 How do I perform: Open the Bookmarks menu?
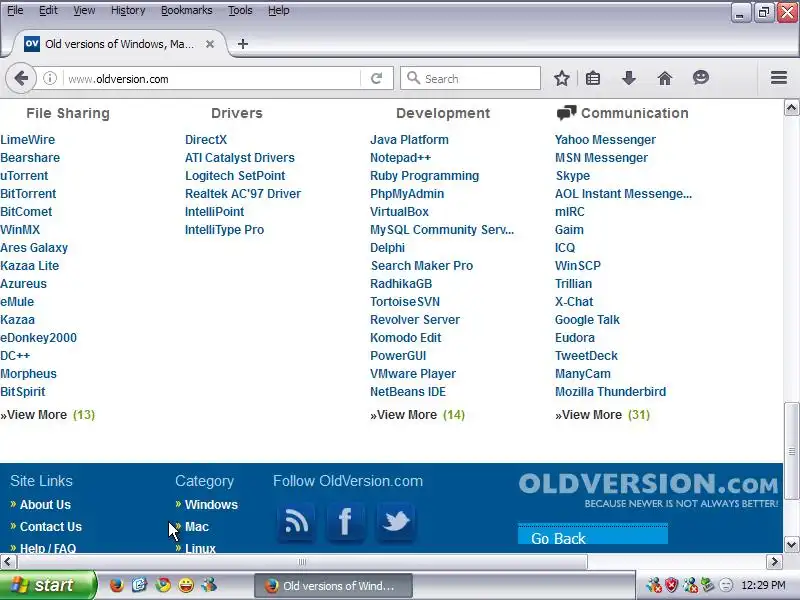(186, 10)
